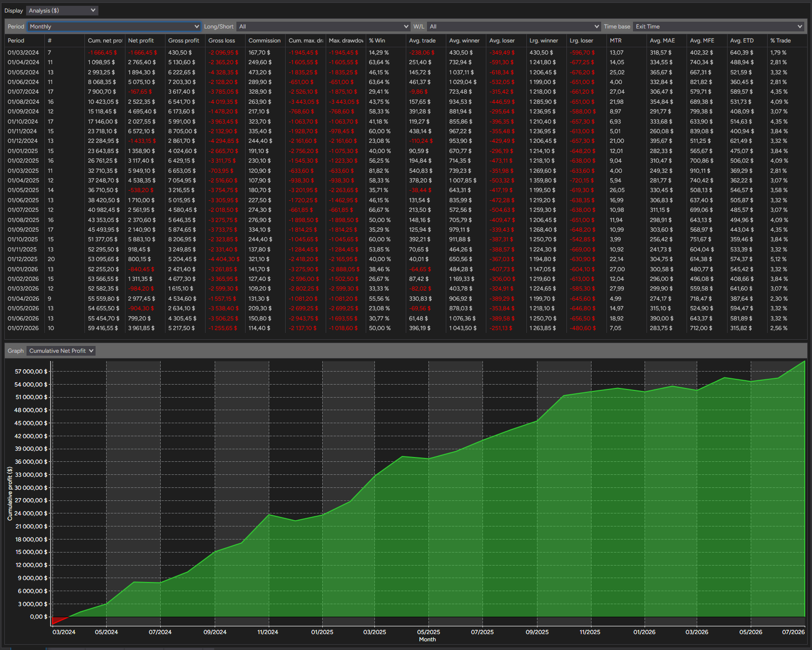812x650 pixels.
Task: Click the Lrg. loser column header
Action: 587,41
